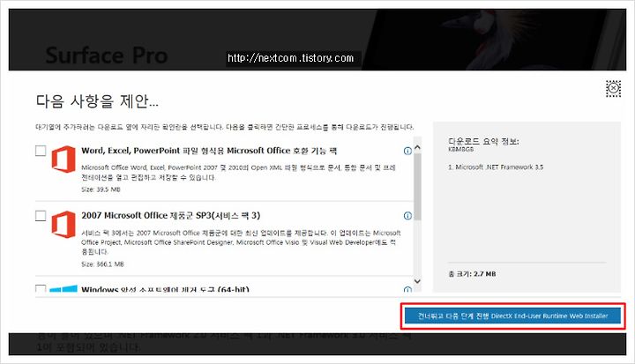This screenshot has height=364, width=635.
Task: Click the scrollbar down arrow in the download list
Action: click(x=417, y=281)
